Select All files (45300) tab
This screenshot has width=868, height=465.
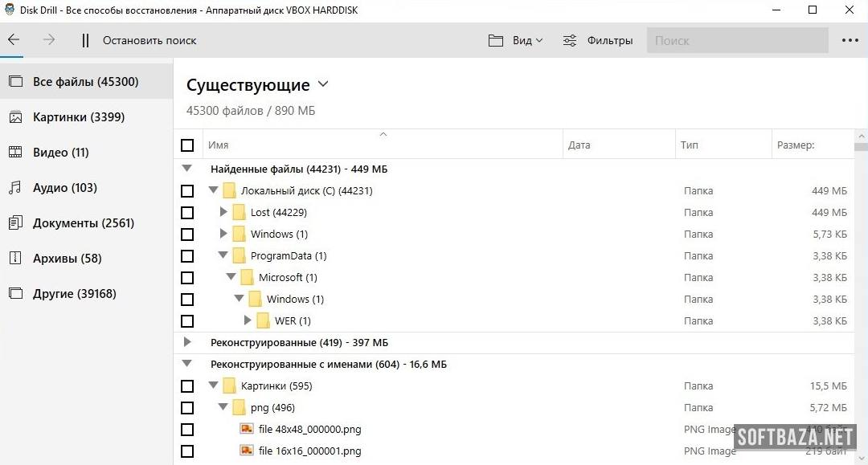(85, 82)
